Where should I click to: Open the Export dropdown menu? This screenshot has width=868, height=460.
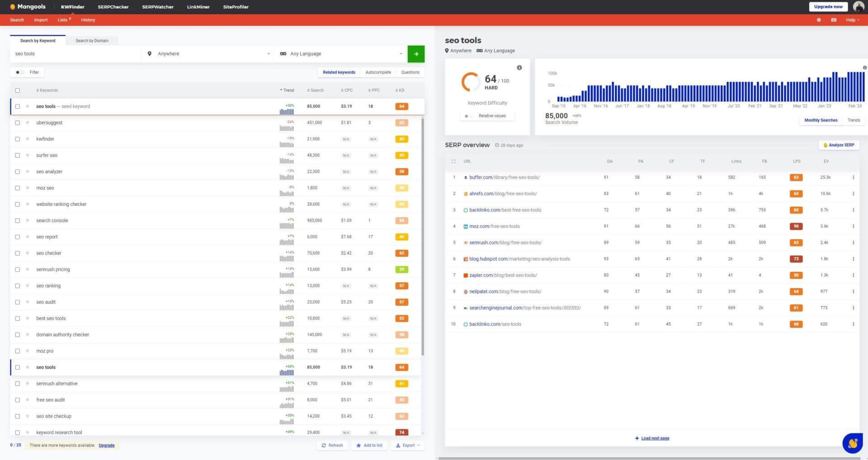pos(408,446)
